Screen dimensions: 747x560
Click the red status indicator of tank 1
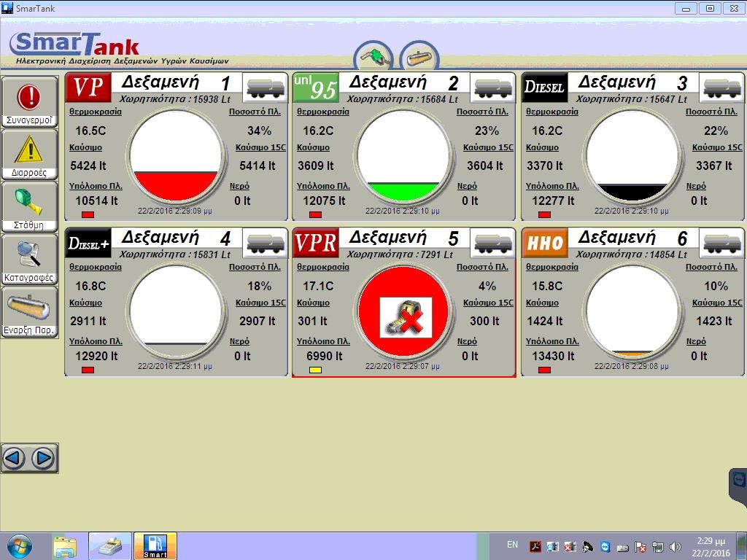point(88,215)
